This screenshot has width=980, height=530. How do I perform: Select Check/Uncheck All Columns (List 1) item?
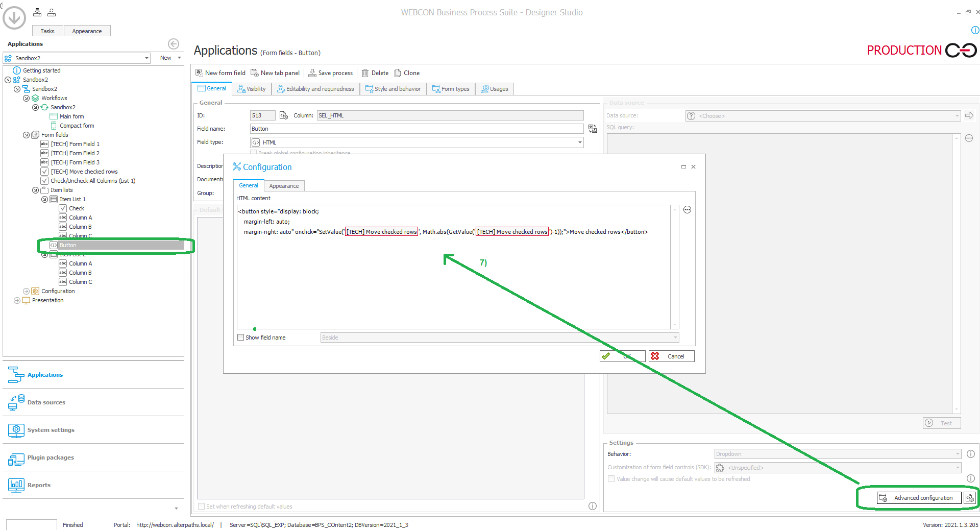coord(93,181)
